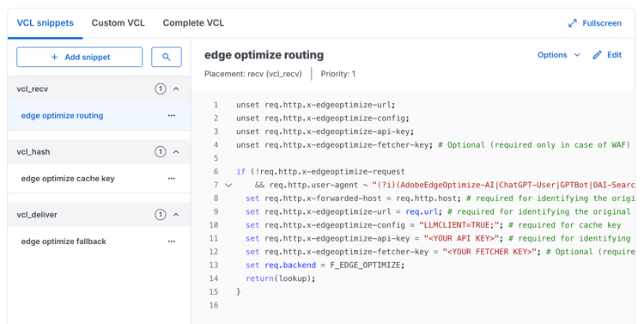Switch to the Complete VCL tab
The image size is (644, 324).
pyautogui.click(x=193, y=23)
